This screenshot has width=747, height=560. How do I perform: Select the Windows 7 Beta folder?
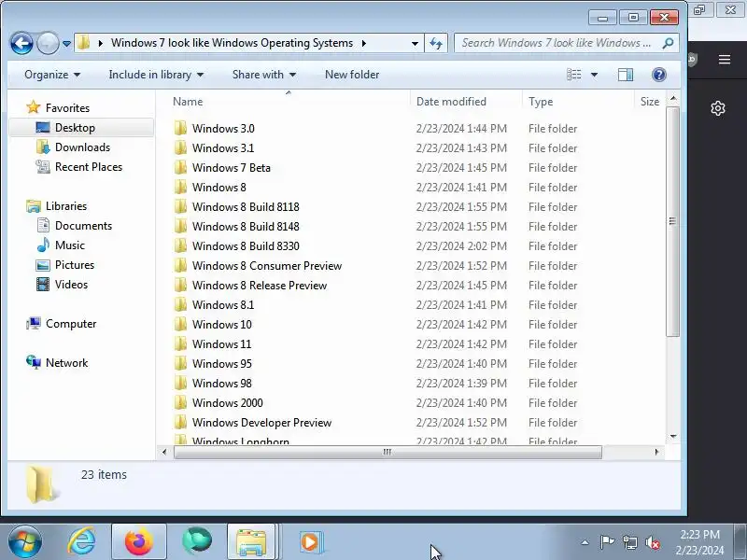pos(231,168)
